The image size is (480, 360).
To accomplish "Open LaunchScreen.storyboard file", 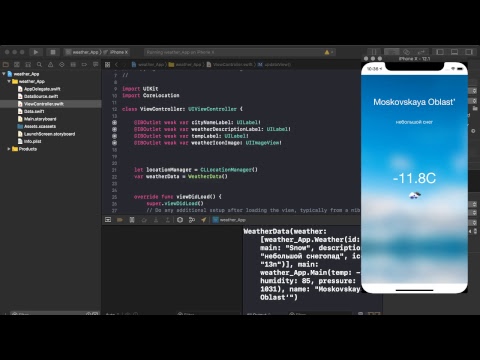I will point(46,134).
